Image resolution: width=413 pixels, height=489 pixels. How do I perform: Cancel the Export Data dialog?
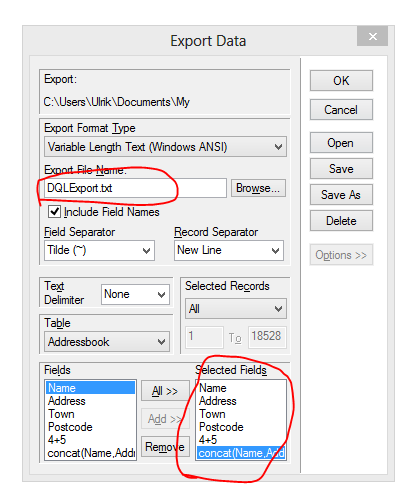tap(341, 109)
